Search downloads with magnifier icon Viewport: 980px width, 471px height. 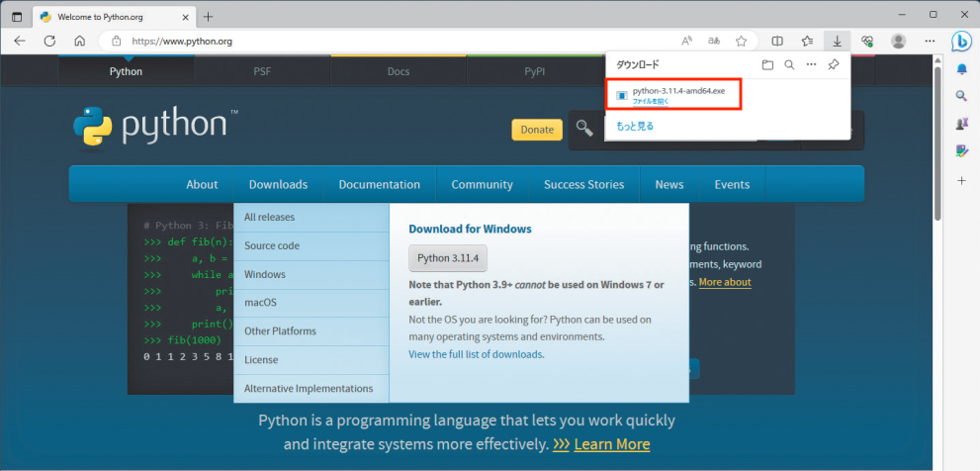pyautogui.click(x=789, y=64)
